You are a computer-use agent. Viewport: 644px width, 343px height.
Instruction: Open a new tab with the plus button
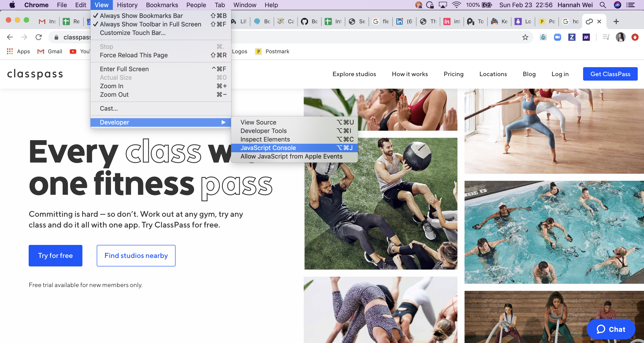click(616, 21)
